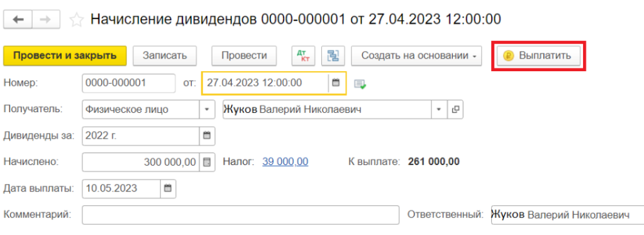Expand recipient name dropdown arrow
644x235 pixels.
439,110
